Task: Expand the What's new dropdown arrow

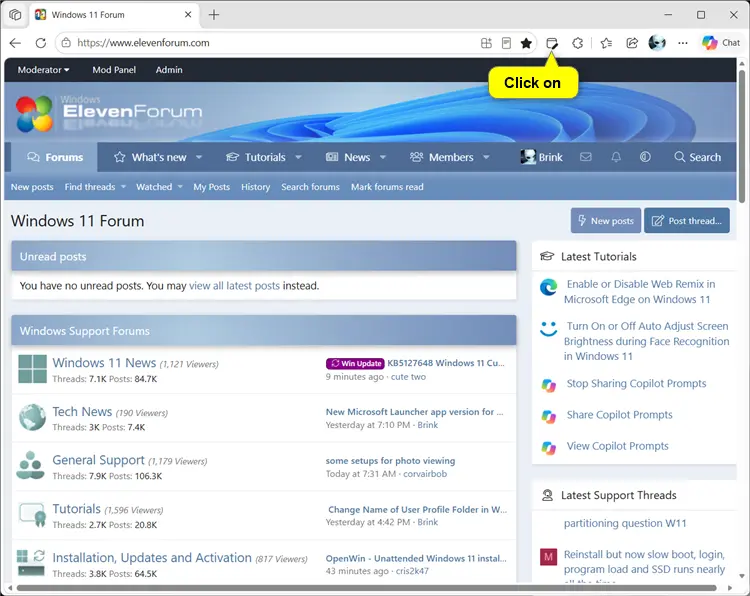Action: click(x=199, y=157)
